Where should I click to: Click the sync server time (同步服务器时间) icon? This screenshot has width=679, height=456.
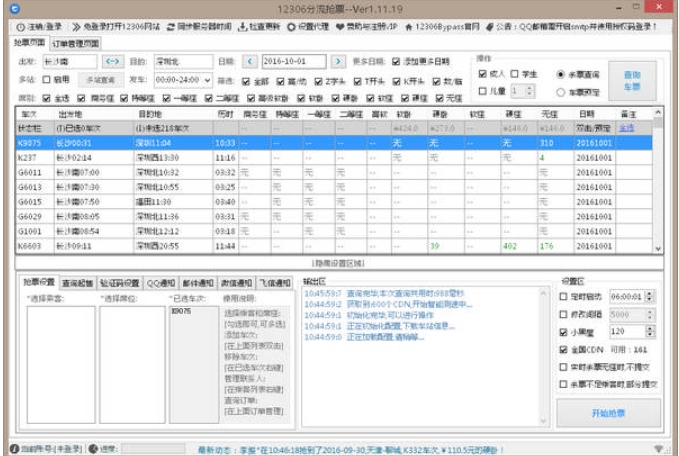[x=171, y=27]
